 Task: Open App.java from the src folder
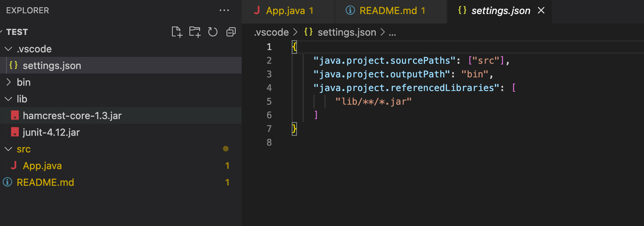121,165
